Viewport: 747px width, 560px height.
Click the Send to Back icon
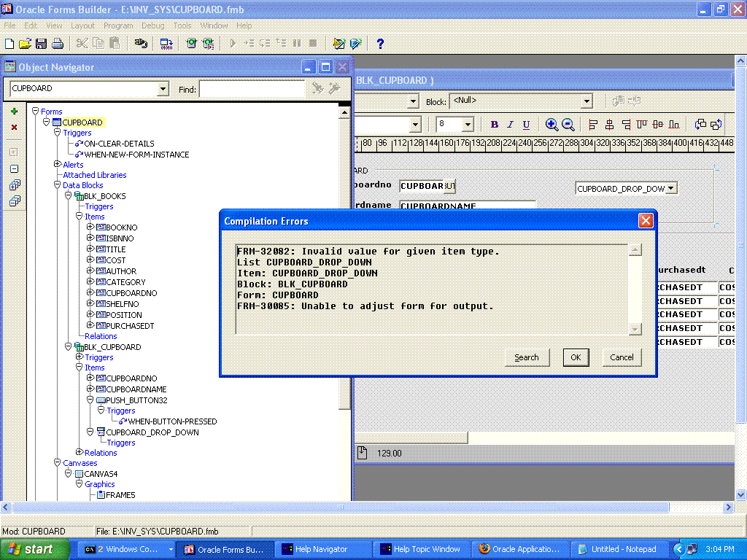pos(716,125)
